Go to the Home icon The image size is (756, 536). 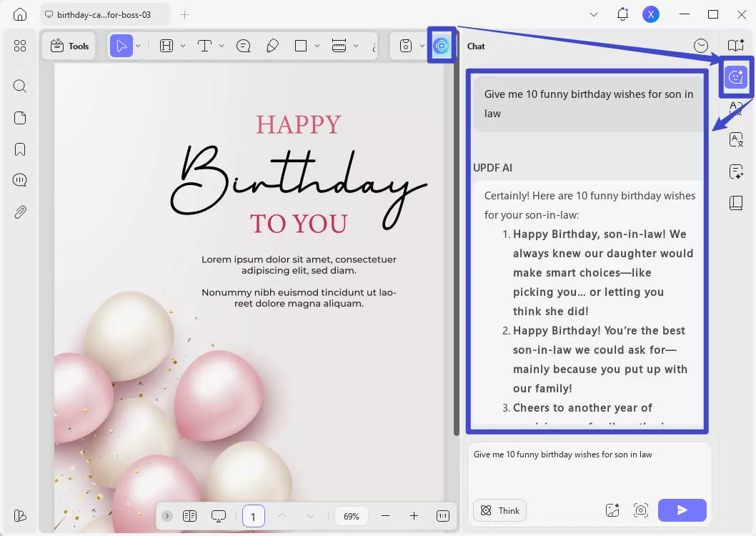(20, 14)
